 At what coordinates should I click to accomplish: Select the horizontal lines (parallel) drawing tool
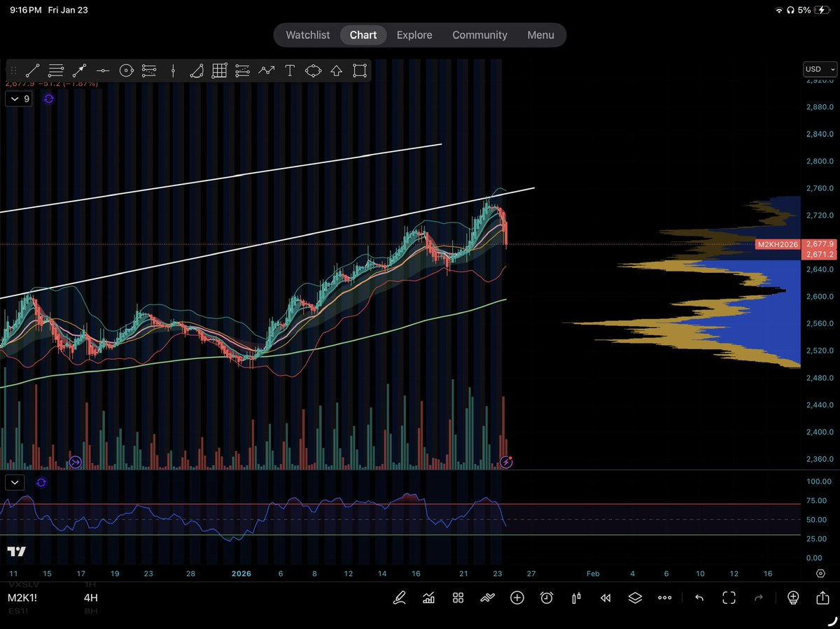point(56,70)
